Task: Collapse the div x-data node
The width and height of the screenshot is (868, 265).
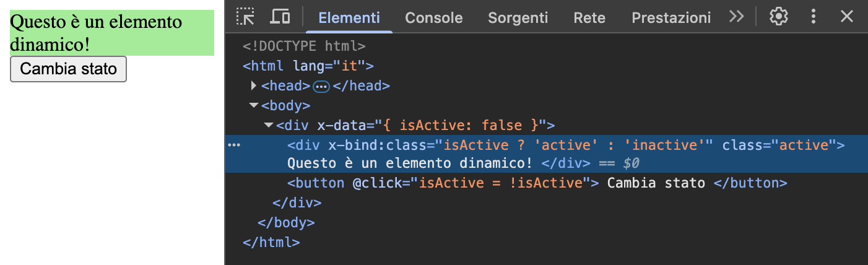Action: pos(269,126)
